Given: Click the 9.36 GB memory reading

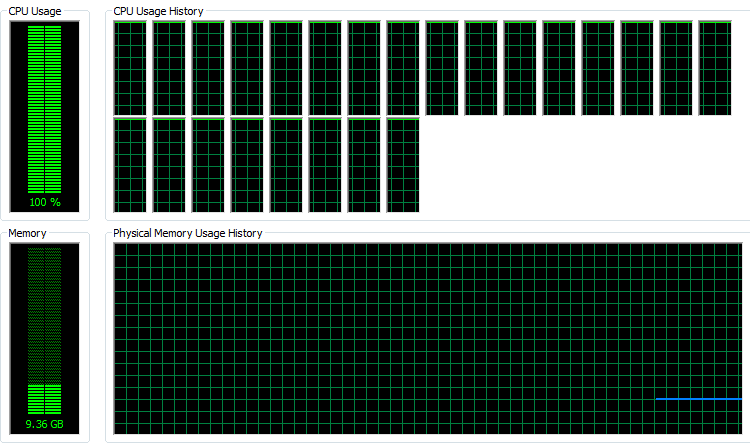Looking at the screenshot, I should point(44,424).
